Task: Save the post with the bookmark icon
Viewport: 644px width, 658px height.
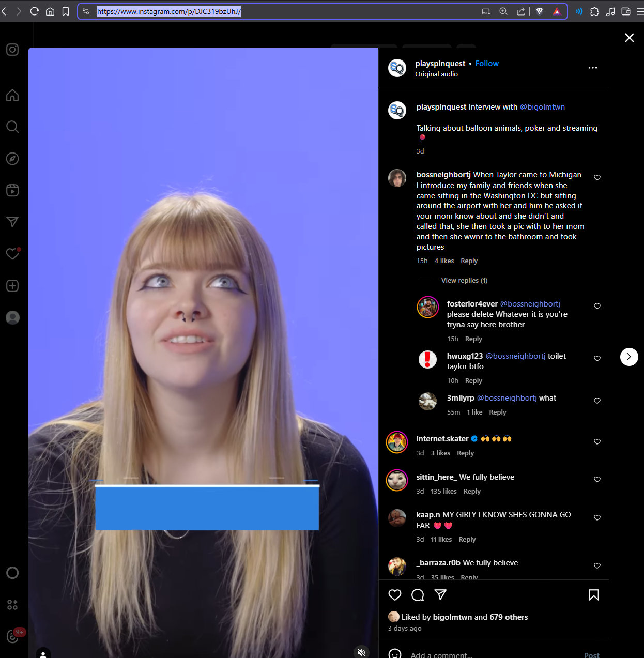Action: pyautogui.click(x=594, y=595)
